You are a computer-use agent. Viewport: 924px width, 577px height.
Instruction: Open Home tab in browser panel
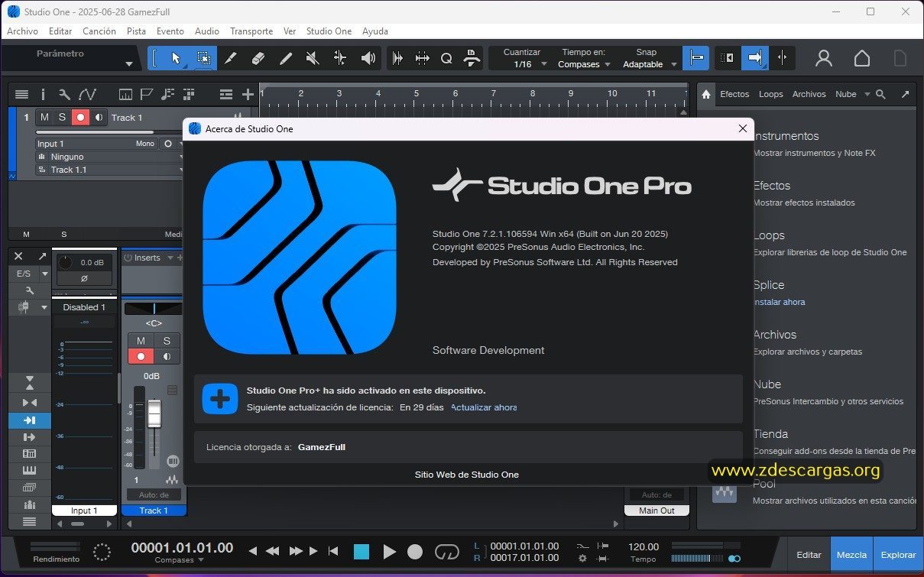pos(706,94)
